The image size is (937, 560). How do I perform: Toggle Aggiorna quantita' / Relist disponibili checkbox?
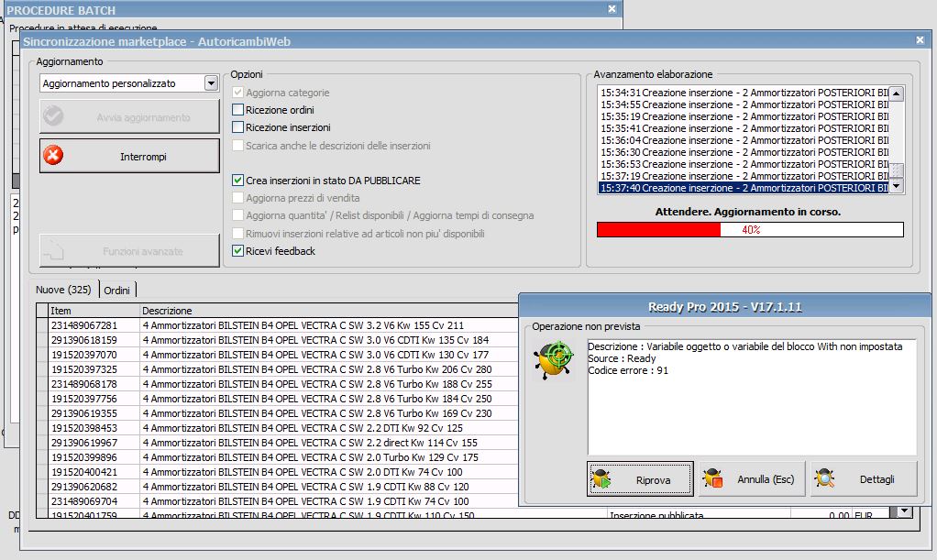pos(237,215)
